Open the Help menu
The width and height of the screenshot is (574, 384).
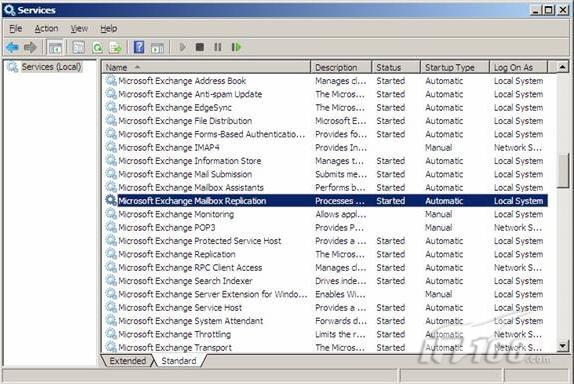(x=109, y=28)
